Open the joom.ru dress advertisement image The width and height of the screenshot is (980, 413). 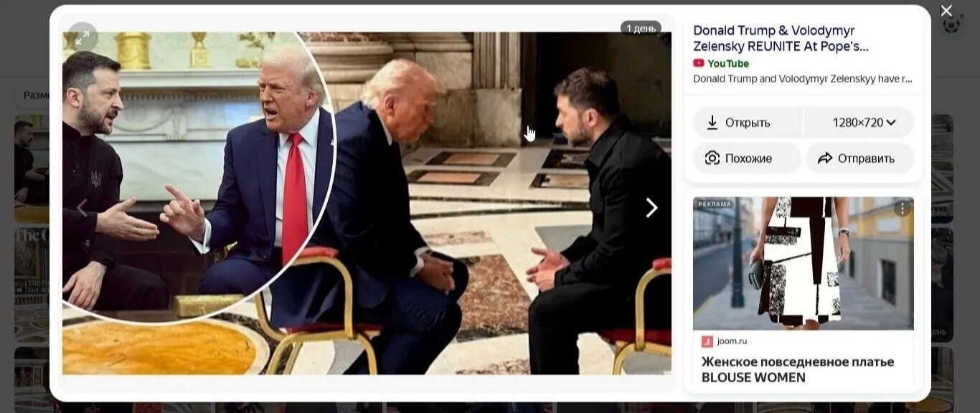tap(804, 264)
